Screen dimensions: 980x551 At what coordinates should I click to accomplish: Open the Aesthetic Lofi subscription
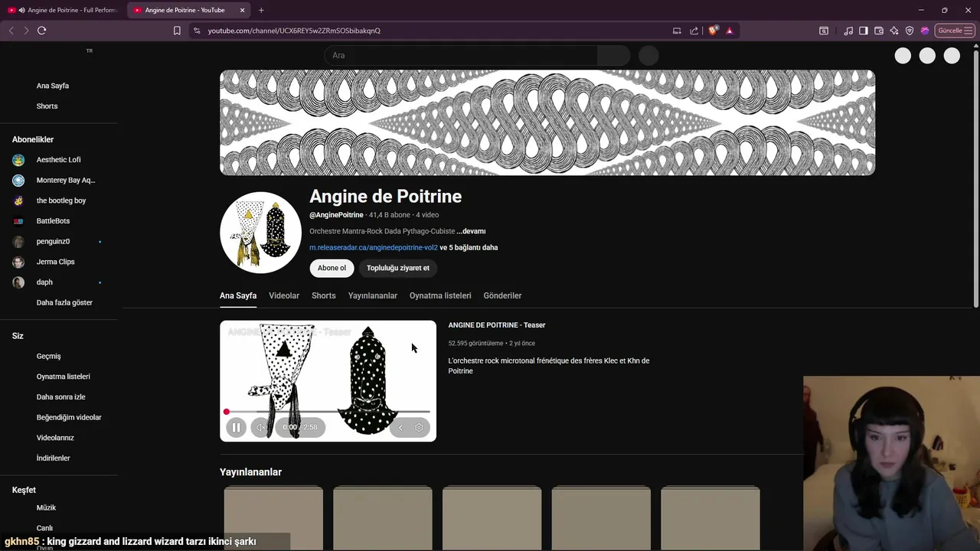pos(58,160)
